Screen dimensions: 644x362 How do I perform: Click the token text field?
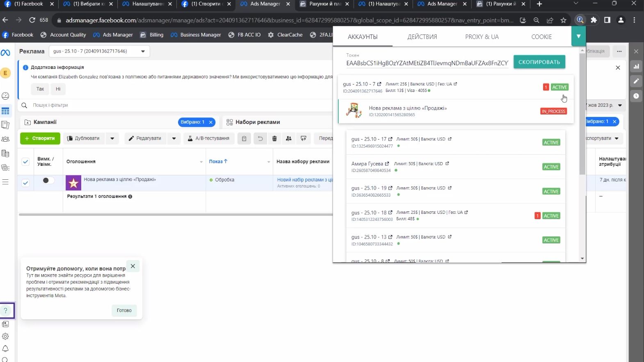click(x=427, y=63)
